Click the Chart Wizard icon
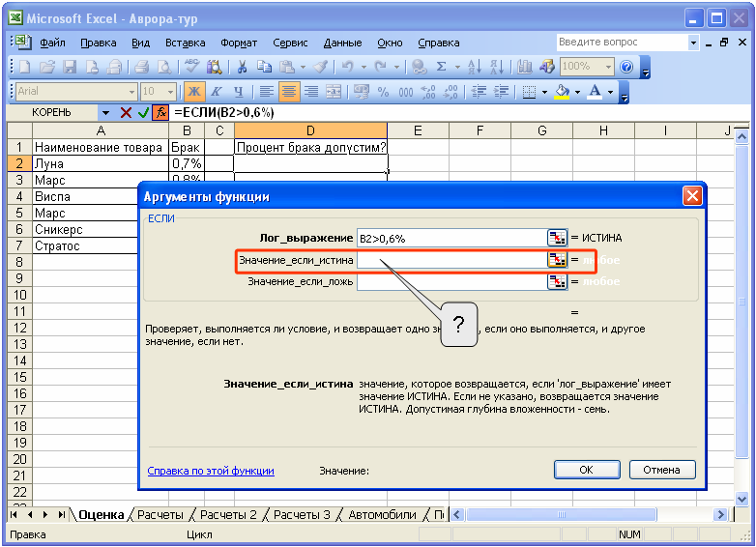The width and height of the screenshot is (756, 547). tap(524, 67)
